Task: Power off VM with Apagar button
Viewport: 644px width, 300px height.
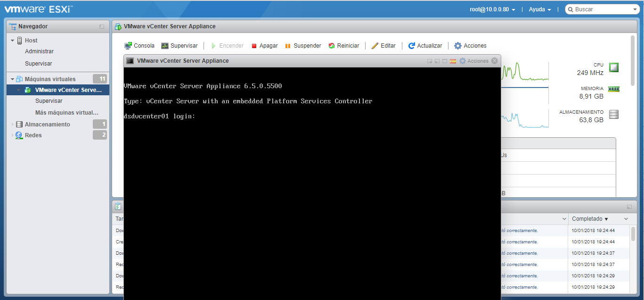Action: click(264, 46)
